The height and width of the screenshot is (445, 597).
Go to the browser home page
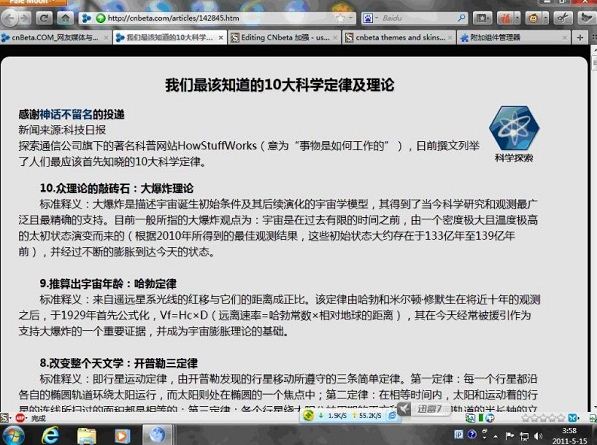(65, 18)
